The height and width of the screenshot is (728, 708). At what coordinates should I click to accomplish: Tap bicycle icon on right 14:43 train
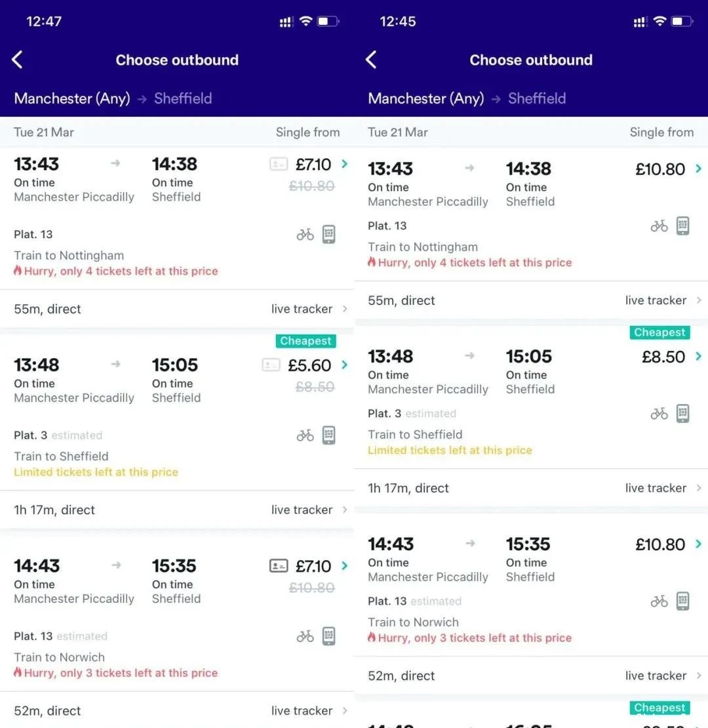tap(659, 601)
